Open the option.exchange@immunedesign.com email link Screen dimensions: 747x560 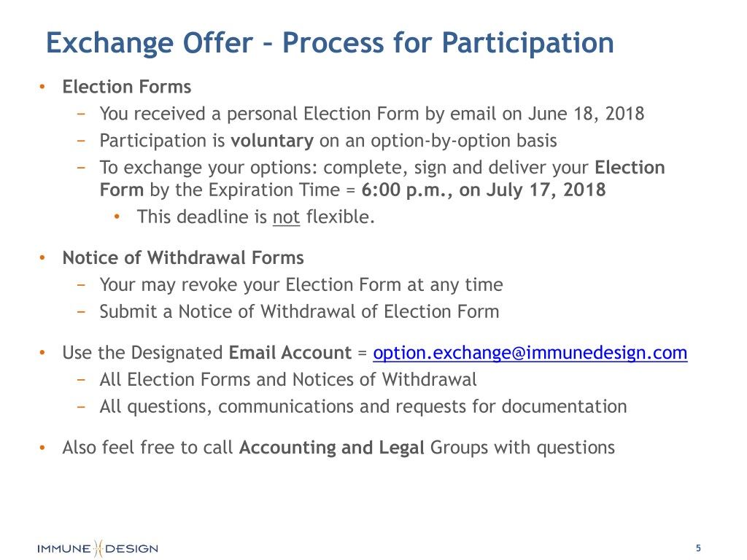(530, 353)
